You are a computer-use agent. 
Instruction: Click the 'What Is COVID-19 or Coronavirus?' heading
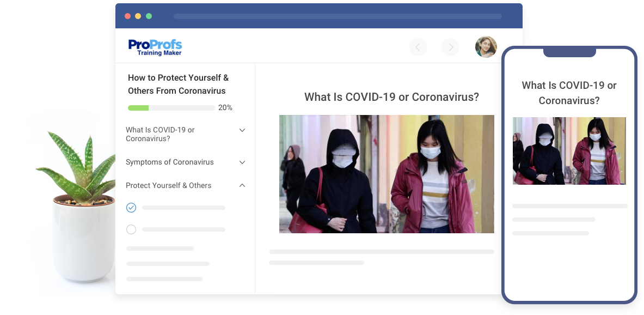point(391,97)
